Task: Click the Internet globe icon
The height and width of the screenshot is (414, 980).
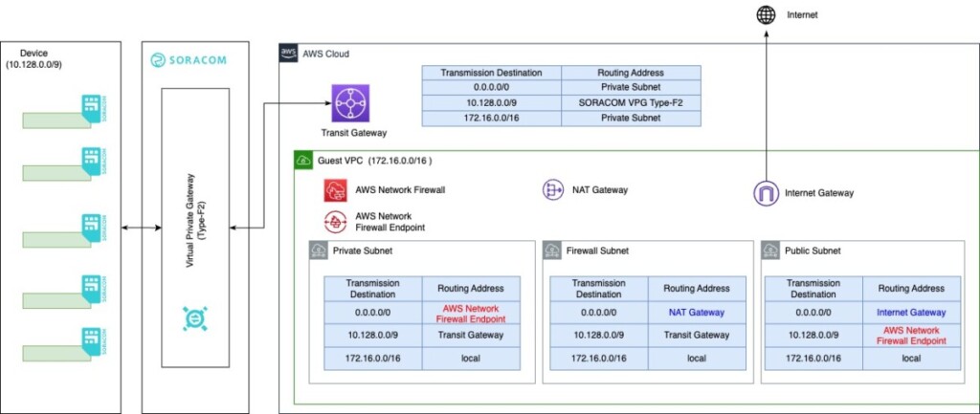Action: coord(766,15)
